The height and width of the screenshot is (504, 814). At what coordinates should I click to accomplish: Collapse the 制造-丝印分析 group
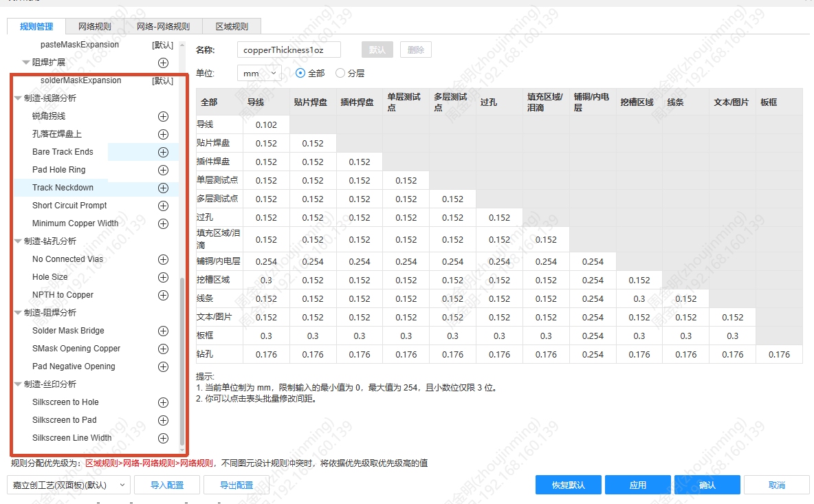(x=18, y=384)
